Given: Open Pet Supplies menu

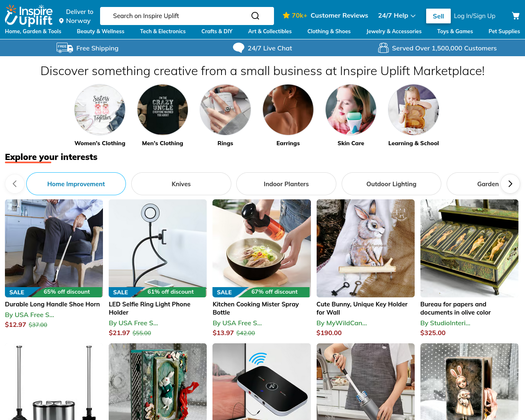Looking at the screenshot, I should 504,31.
